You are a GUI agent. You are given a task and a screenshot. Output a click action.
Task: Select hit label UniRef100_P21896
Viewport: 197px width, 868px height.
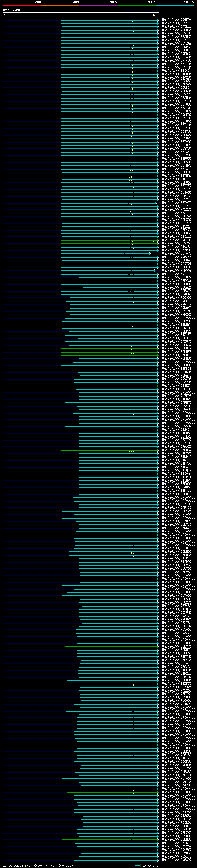coord(177,697)
